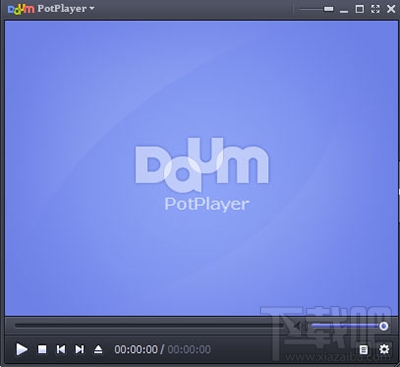Open a file with the eject icon
The height and width of the screenshot is (367, 400).
pyautogui.click(x=98, y=349)
